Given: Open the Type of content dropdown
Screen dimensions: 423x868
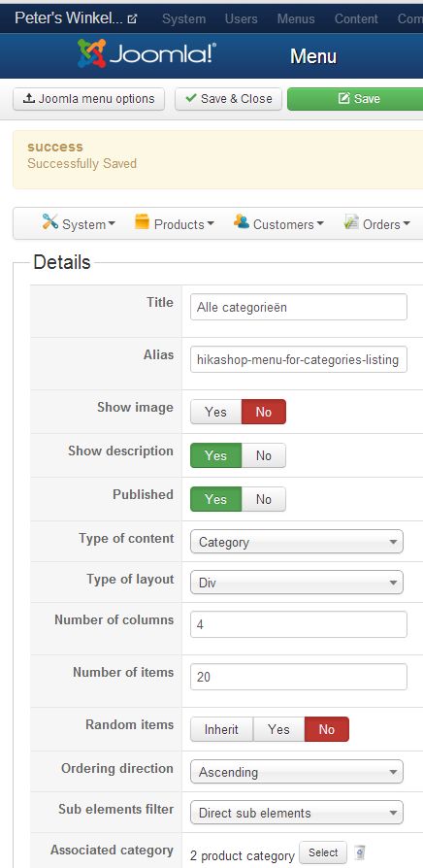Looking at the screenshot, I should 297,542.
